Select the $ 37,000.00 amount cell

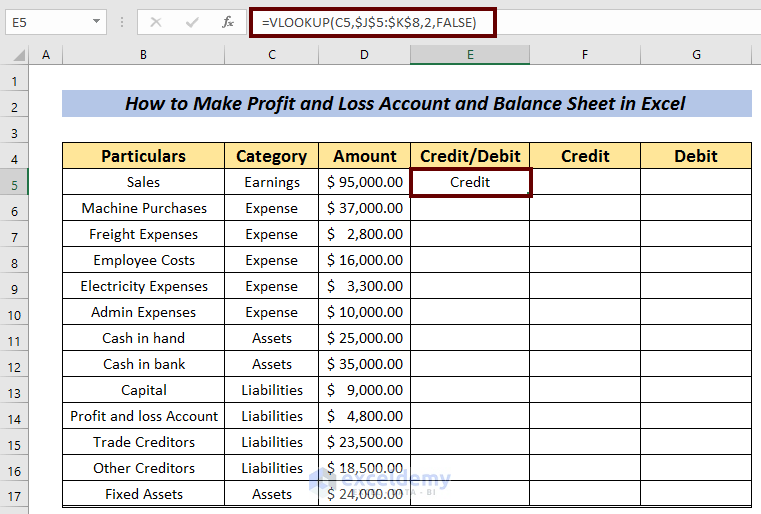[x=364, y=208]
